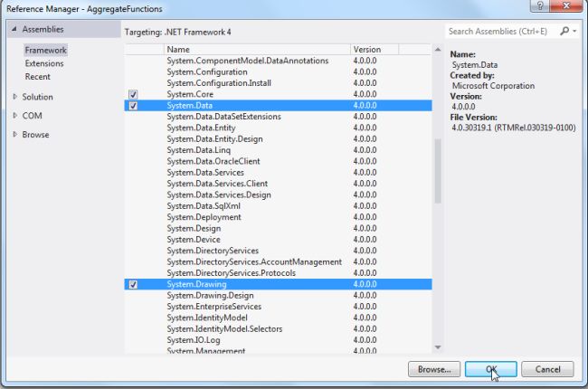Select the System.DirectoryServices row
The height and width of the screenshot is (389, 588).
pos(278,251)
